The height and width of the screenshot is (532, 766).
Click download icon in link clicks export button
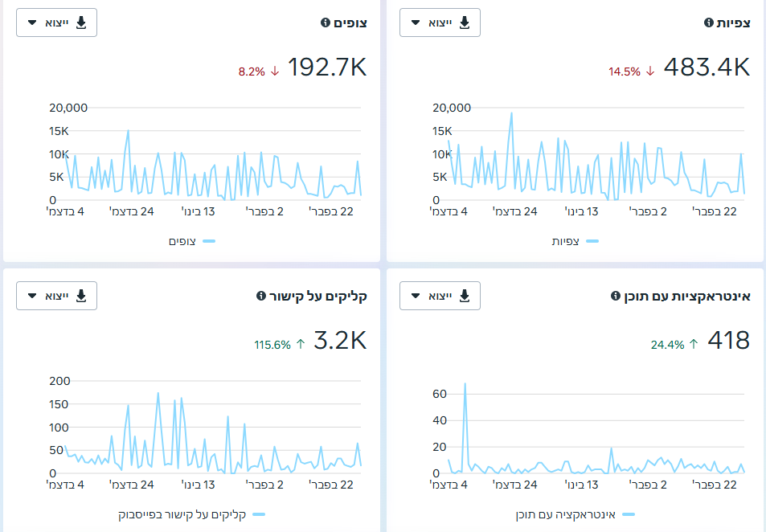81,296
